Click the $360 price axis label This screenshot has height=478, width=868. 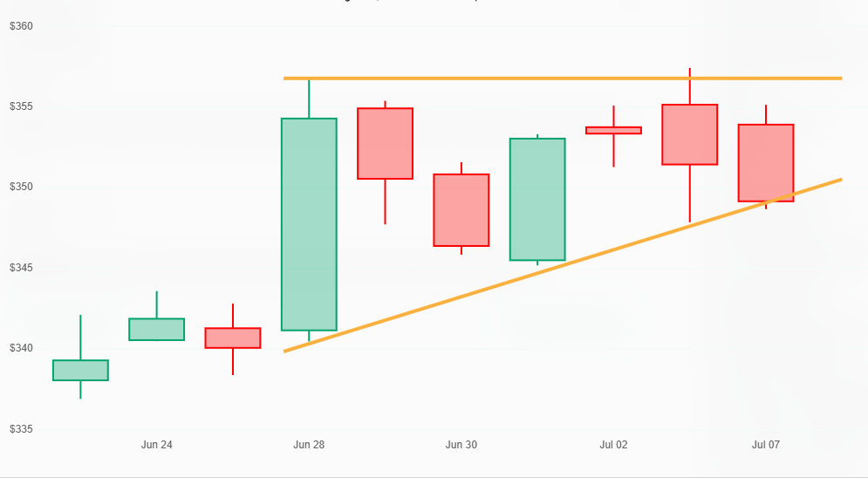pos(21,26)
